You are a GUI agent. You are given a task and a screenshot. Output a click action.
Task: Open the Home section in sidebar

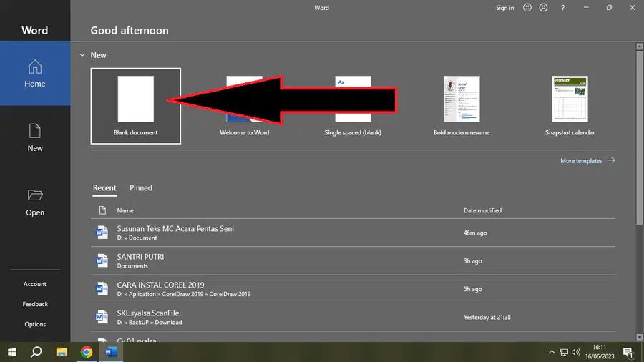point(35,74)
